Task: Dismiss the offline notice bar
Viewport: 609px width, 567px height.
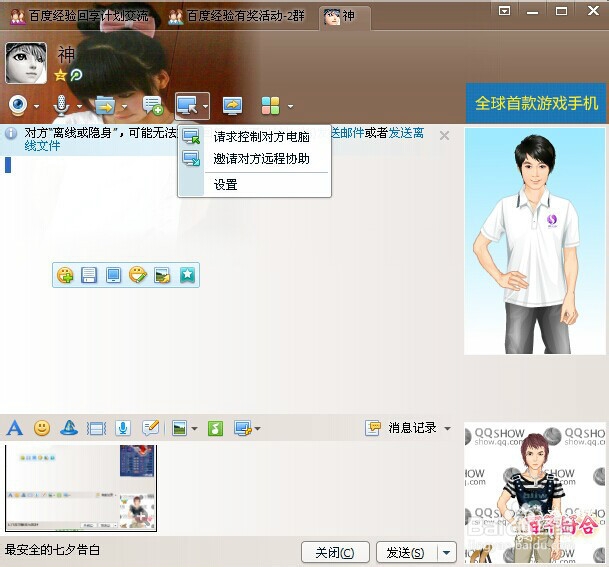Action: click(444, 136)
